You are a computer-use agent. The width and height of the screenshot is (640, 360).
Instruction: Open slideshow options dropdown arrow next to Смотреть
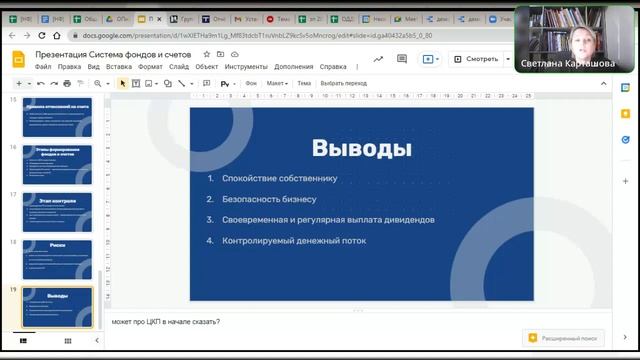point(508,59)
